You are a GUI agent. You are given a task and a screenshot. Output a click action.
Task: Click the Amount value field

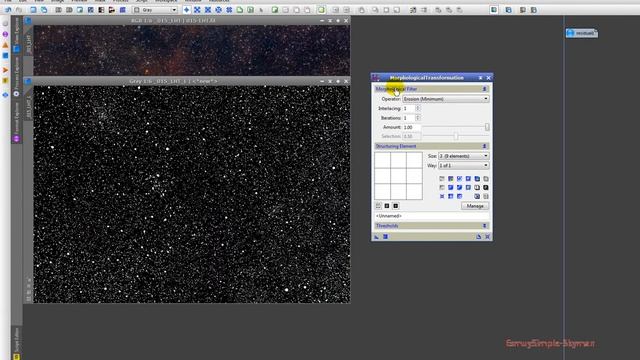[x=411, y=127]
